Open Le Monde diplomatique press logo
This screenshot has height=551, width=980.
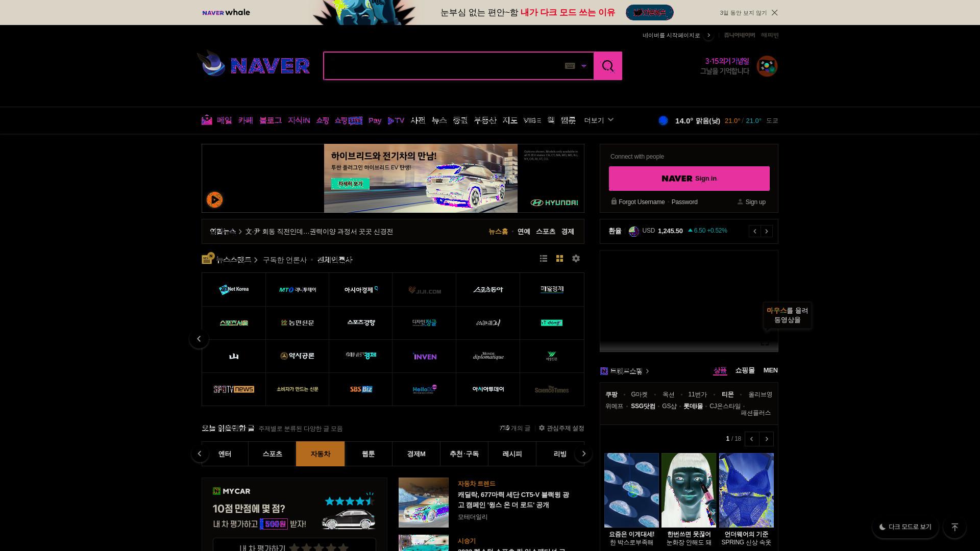(x=488, y=356)
